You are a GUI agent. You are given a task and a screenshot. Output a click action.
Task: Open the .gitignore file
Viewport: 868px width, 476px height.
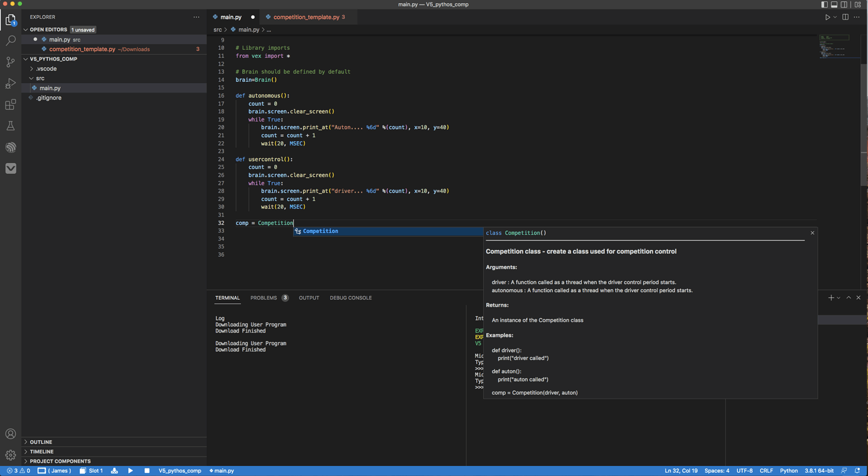pyautogui.click(x=48, y=98)
